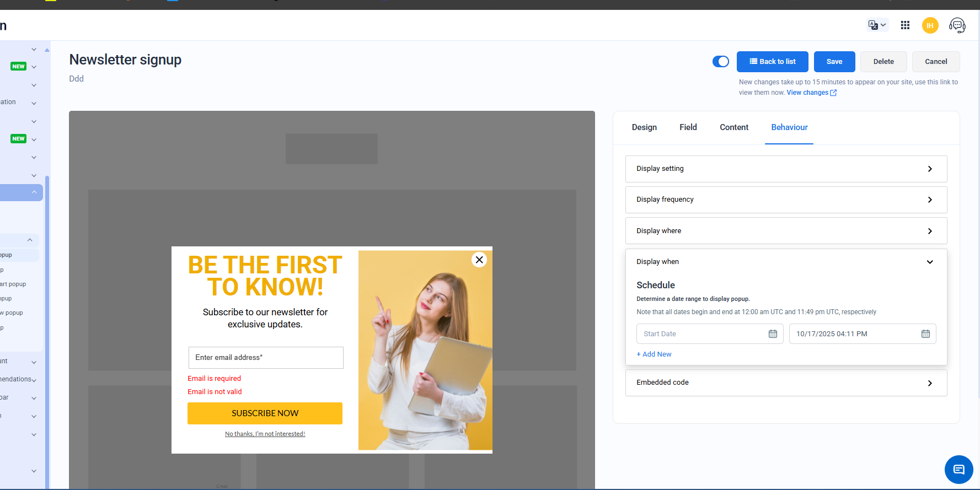Open the end date calendar picker icon
This screenshot has width=980, height=490.
click(x=925, y=334)
